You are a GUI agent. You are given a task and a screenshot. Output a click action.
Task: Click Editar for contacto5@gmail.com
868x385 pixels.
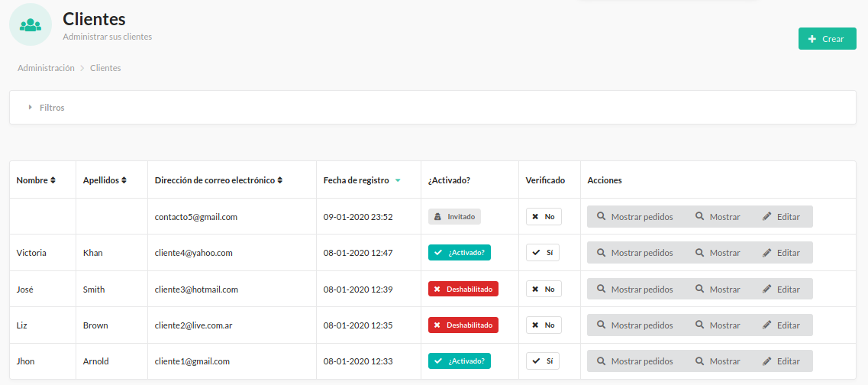(781, 217)
